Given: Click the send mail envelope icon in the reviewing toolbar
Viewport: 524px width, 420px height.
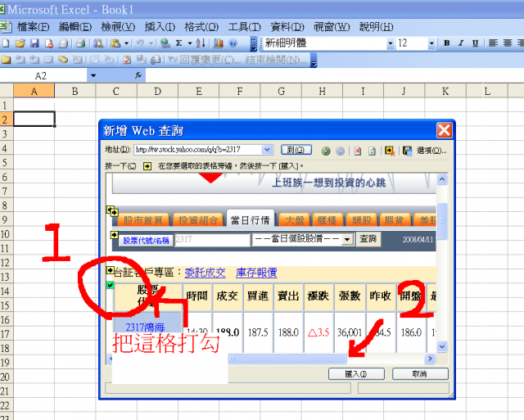Looking at the screenshot, I should coord(156,60).
